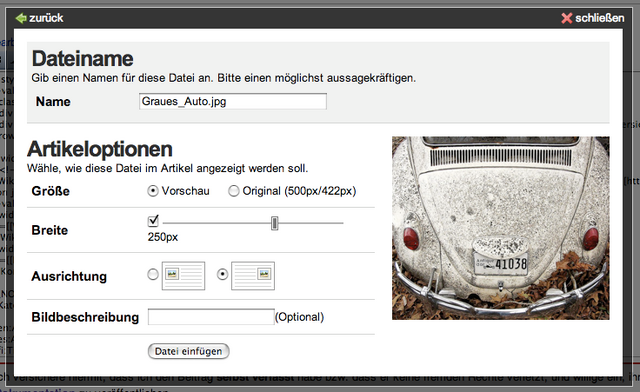The image size is (640, 392).
Task: Close the dialog with 'schließen'
Action: tap(600, 18)
